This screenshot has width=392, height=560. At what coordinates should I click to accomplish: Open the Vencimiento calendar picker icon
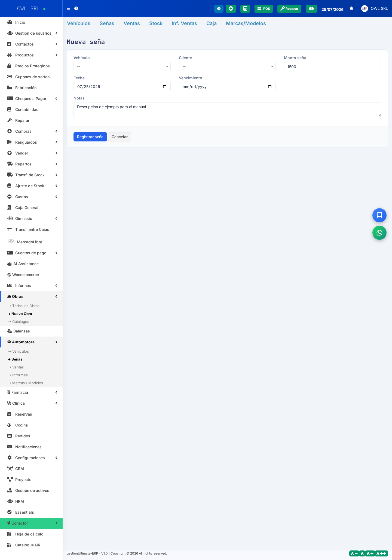pos(270,87)
